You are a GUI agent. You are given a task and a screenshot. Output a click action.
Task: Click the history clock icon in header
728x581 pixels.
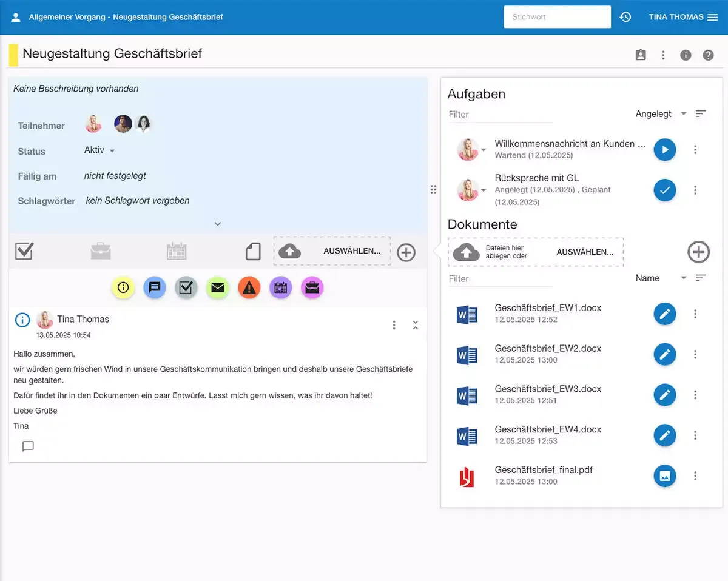625,17
